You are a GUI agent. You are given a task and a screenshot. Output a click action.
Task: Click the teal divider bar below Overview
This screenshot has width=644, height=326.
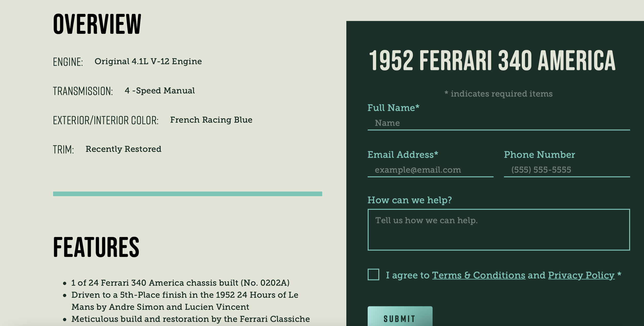click(x=188, y=194)
